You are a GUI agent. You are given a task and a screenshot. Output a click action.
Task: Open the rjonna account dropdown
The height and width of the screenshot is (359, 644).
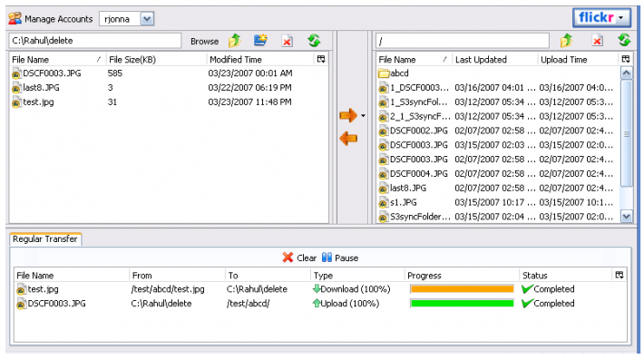point(147,19)
